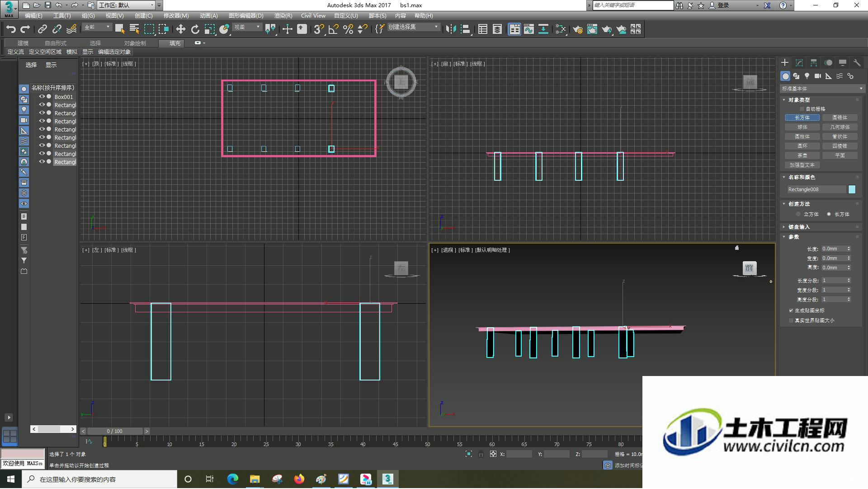Open the 全部 selection filter dropdown
The image size is (868, 489).
click(x=97, y=27)
